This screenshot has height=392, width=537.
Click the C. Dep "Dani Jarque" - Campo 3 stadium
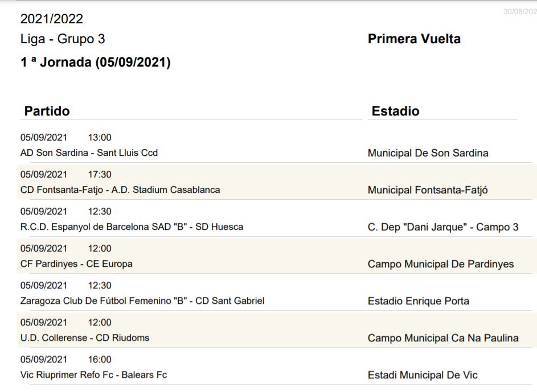(443, 227)
